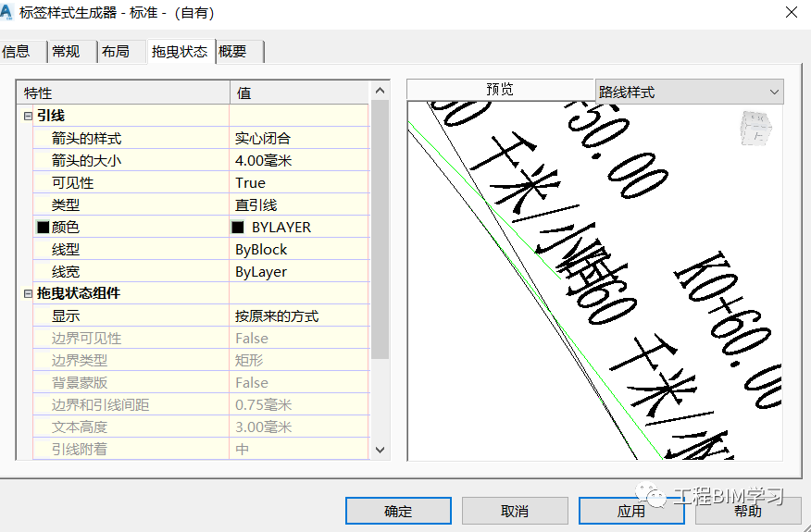Click the 确定 button

398,511
